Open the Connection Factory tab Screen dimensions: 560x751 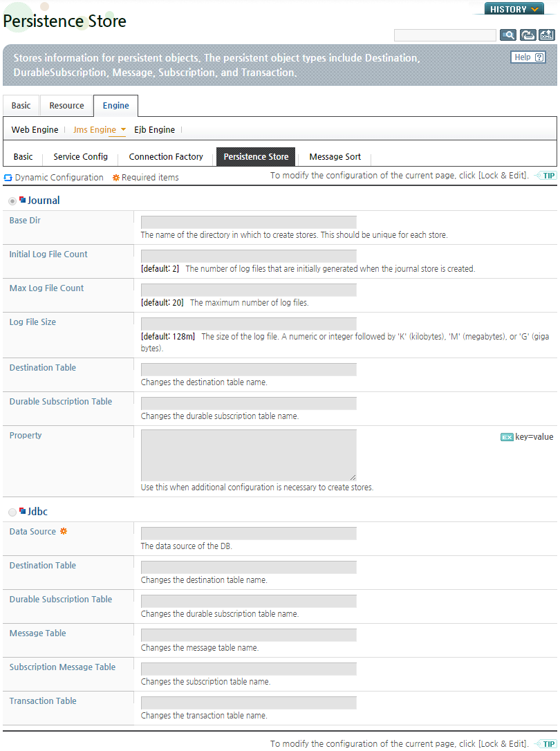(166, 156)
